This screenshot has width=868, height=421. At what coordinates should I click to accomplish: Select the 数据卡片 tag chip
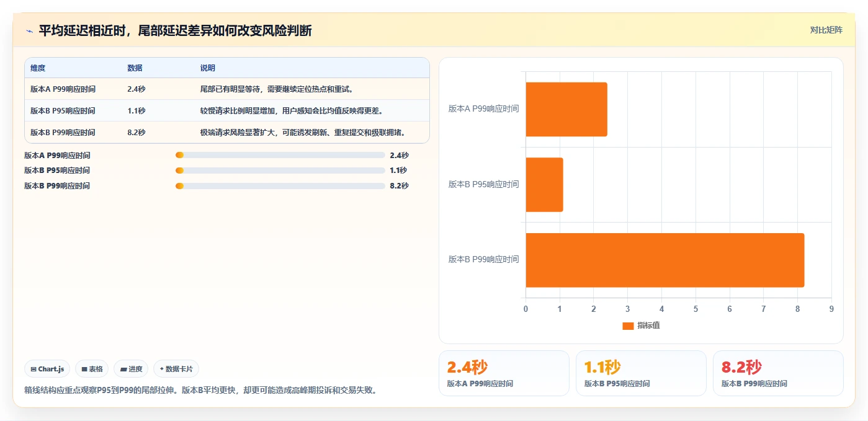(176, 369)
